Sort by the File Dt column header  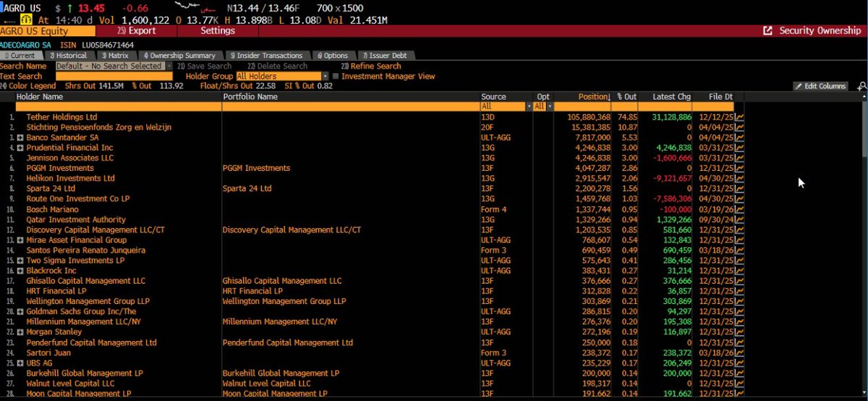pyautogui.click(x=721, y=96)
